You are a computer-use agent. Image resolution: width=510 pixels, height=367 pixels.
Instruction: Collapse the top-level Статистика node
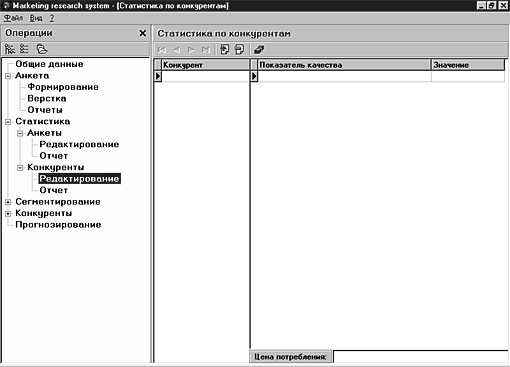pos(8,122)
